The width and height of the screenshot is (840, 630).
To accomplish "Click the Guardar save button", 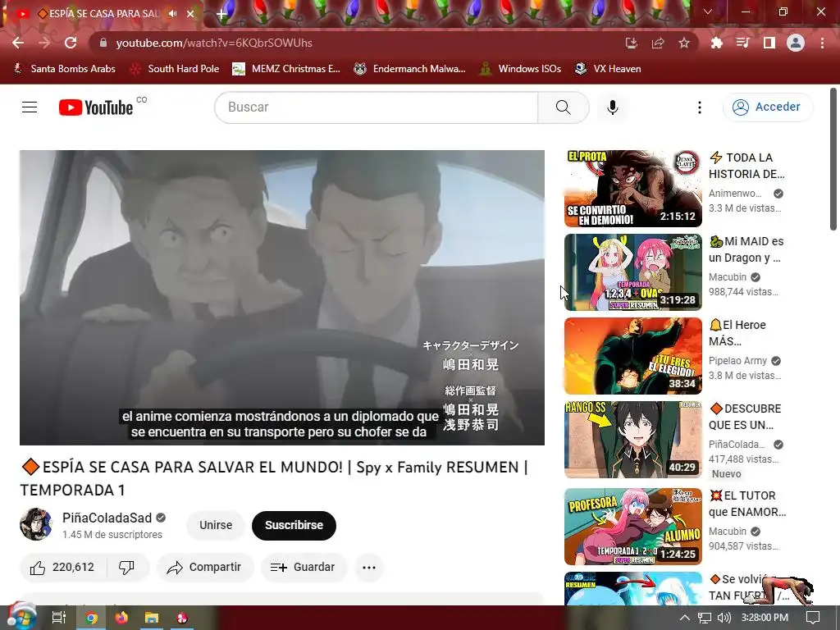I will 304,568.
